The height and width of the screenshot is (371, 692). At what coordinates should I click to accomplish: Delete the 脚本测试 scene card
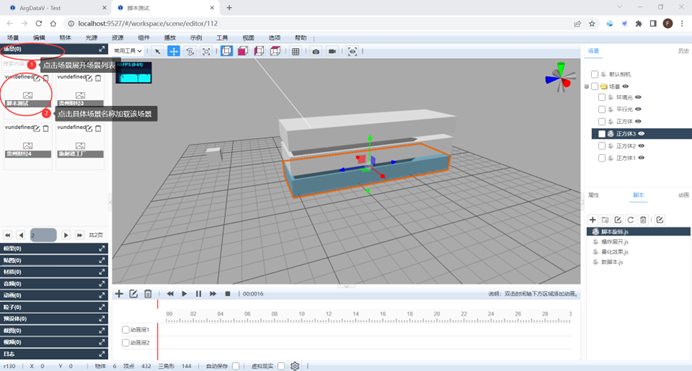pos(46,79)
